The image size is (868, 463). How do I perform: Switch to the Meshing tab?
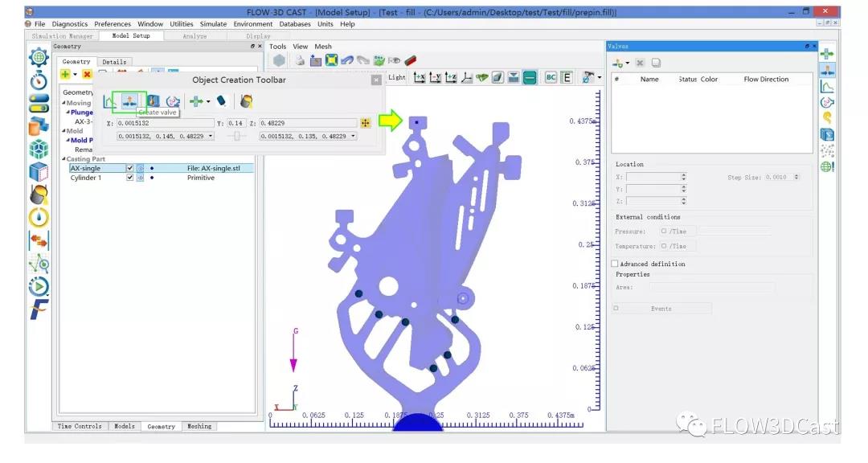point(199,426)
